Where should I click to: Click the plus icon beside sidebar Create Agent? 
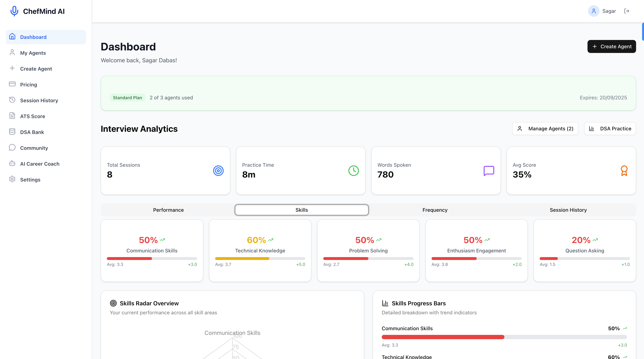click(12, 68)
